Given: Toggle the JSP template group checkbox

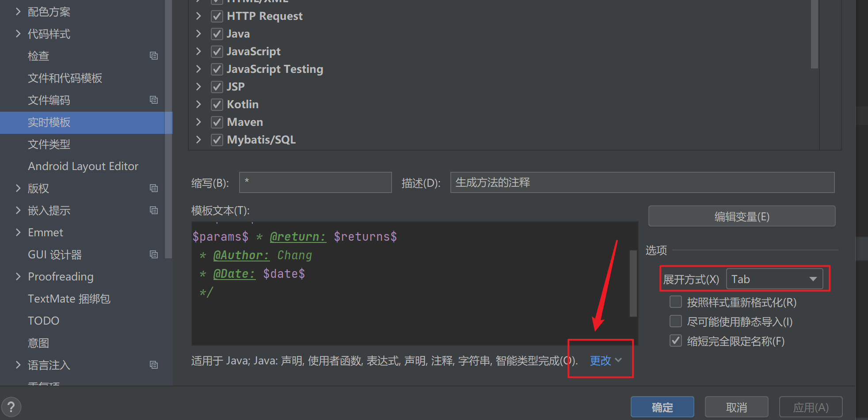Looking at the screenshot, I should [x=217, y=87].
